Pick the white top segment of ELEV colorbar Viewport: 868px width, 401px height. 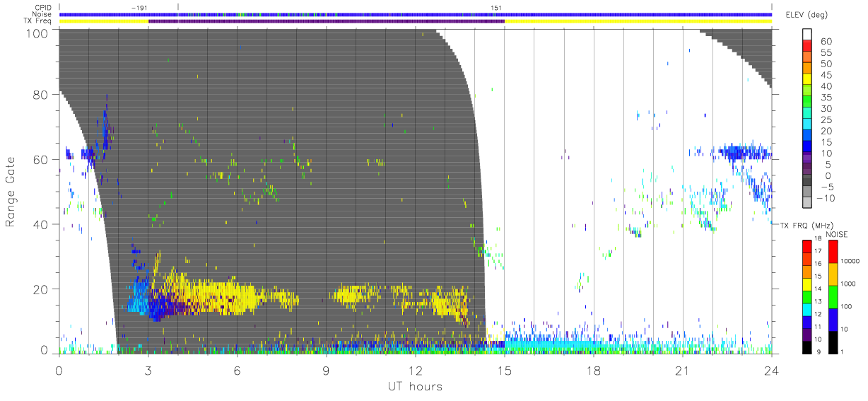(807, 34)
